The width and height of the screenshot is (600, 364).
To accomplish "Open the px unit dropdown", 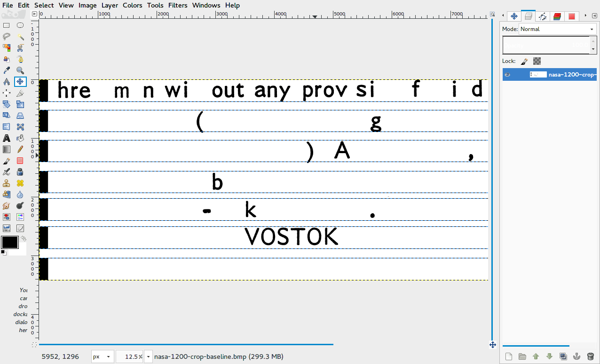I will 102,356.
